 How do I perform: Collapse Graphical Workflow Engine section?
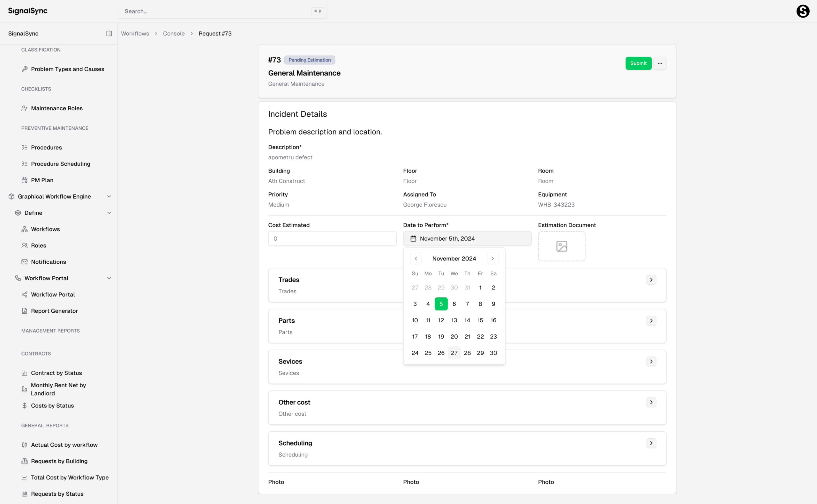pos(109,196)
